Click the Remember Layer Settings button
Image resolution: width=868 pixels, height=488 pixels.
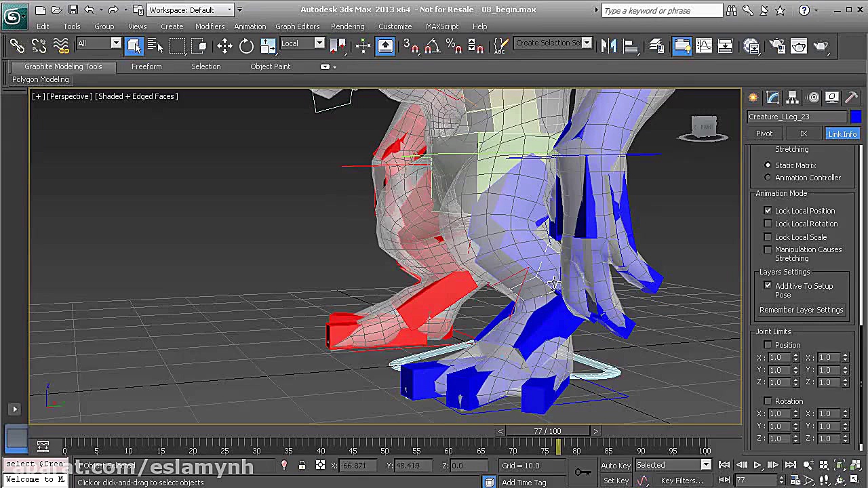801,310
